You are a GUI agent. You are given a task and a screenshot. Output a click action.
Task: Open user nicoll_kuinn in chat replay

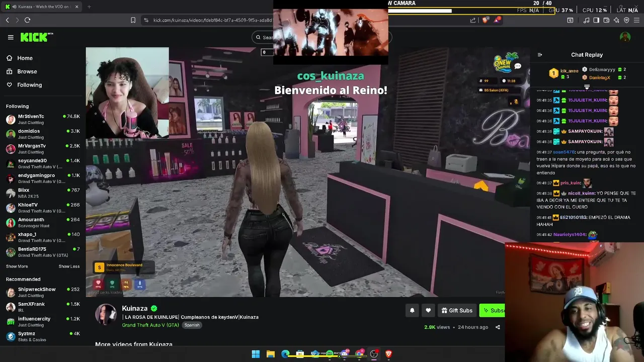581,194
